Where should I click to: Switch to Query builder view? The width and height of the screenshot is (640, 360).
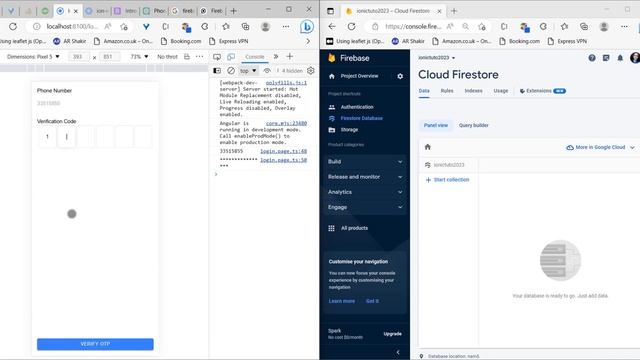coord(473,125)
